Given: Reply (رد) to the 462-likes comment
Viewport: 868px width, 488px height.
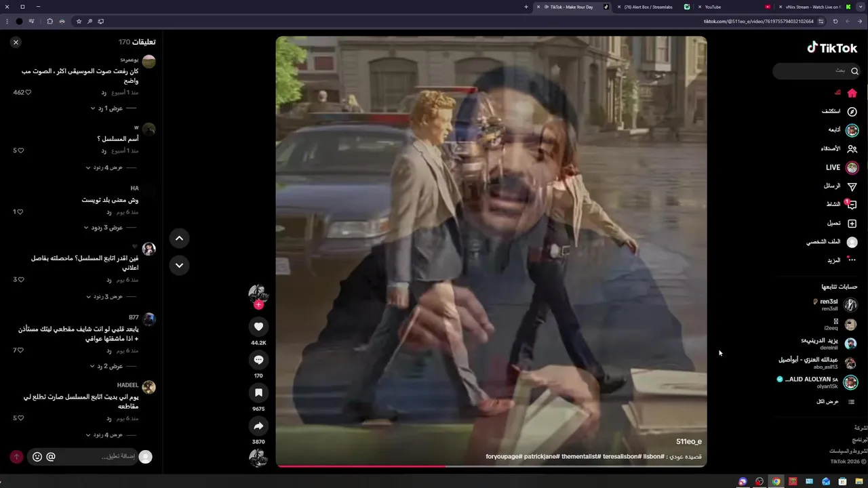Looking at the screenshot, I should point(104,92).
